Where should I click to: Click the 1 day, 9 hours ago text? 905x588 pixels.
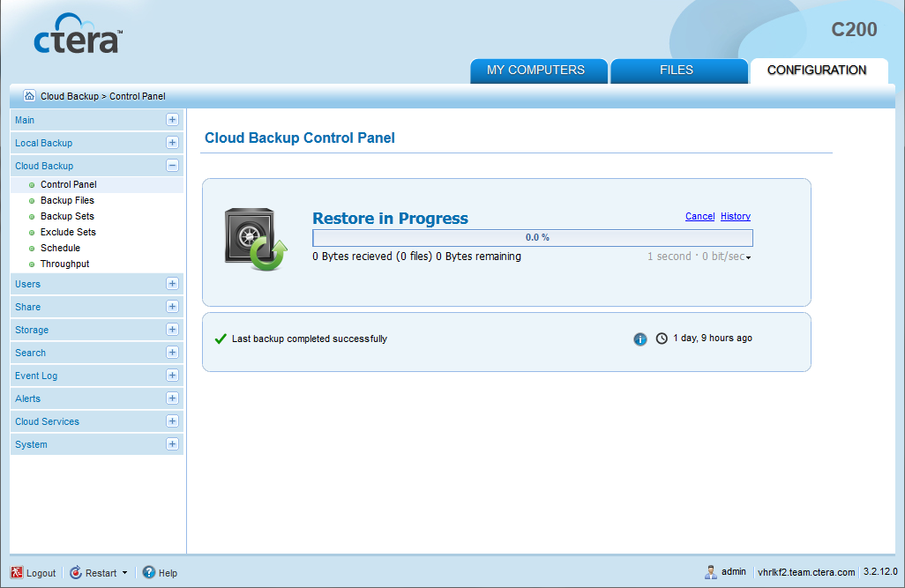click(x=713, y=339)
